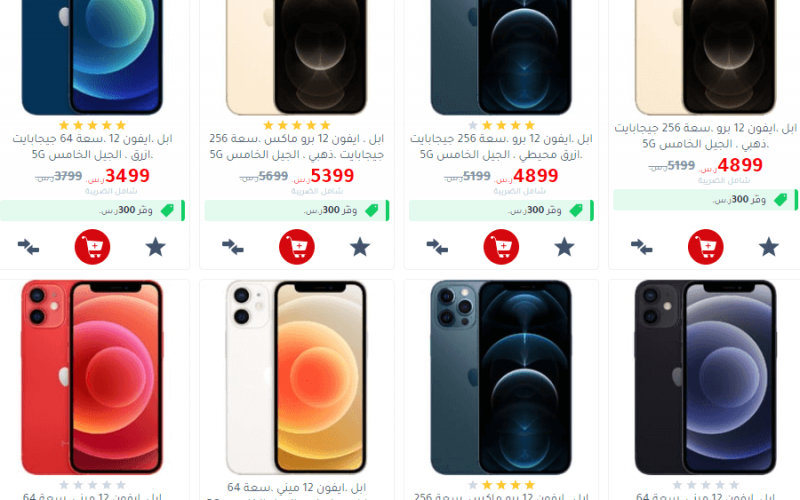This screenshot has height=500, width=800.
Task: Add blue iPhone 12 64GB to cart
Action: click(92, 247)
